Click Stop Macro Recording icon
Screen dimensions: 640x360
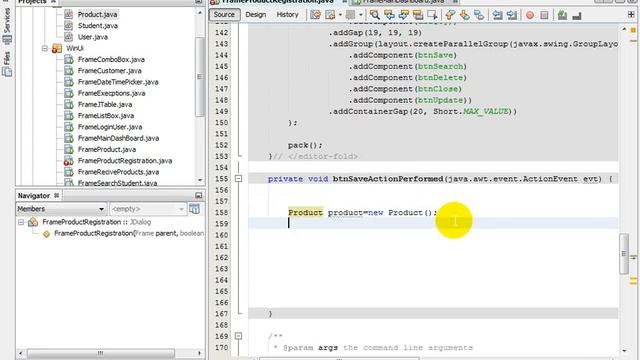544,15
